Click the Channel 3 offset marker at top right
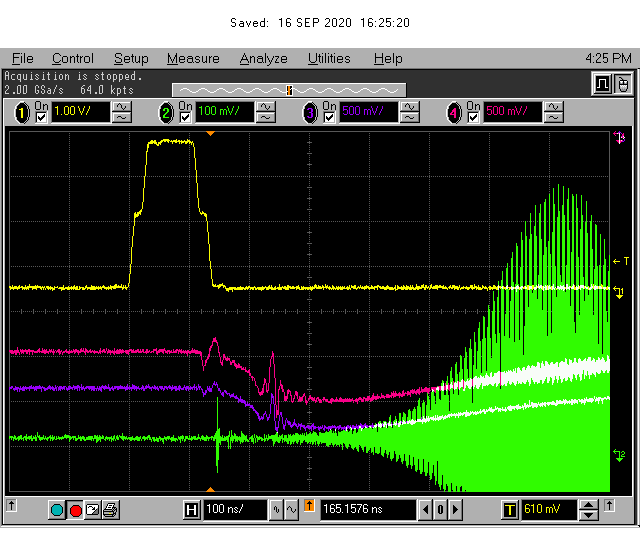The width and height of the screenshot is (640, 544). click(x=619, y=138)
